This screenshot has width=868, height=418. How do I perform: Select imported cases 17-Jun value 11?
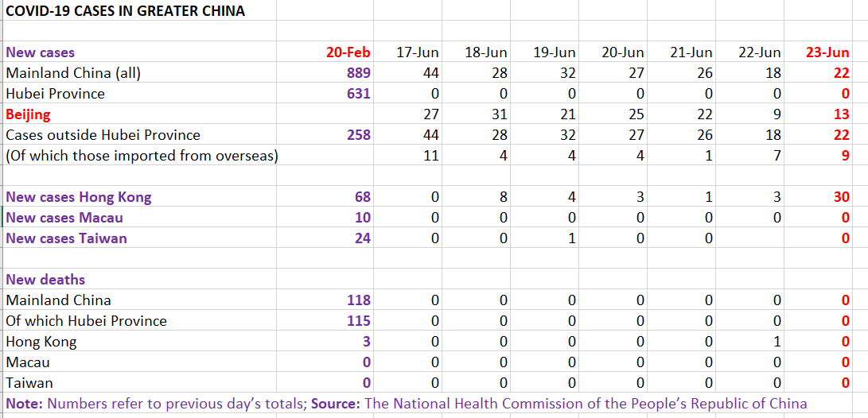coord(431,156)
